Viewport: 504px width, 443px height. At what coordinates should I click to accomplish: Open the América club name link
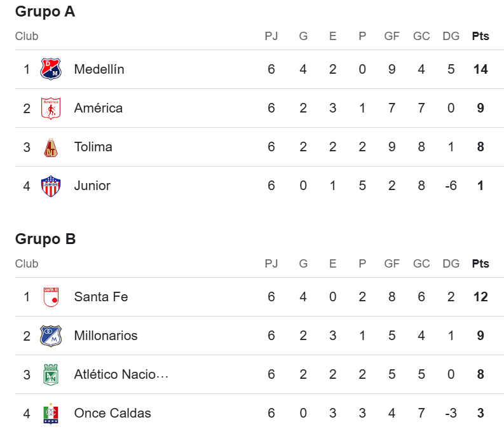pos(99,108)
